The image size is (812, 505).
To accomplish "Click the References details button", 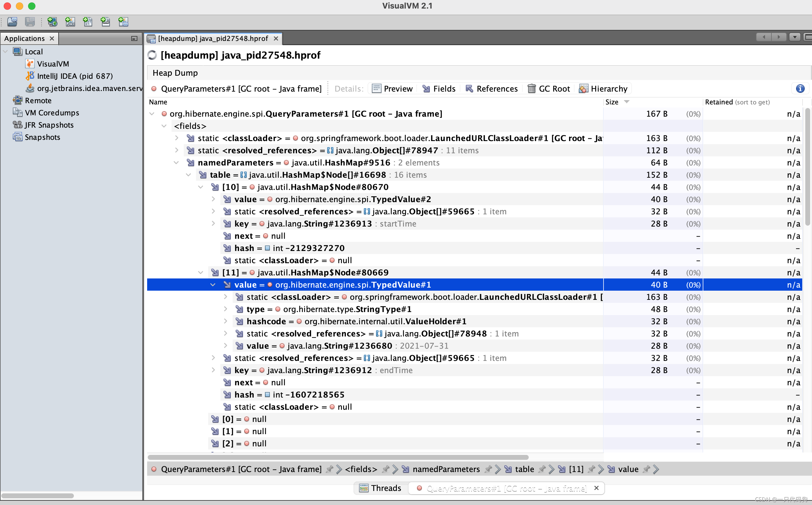I will click(492, 89).
